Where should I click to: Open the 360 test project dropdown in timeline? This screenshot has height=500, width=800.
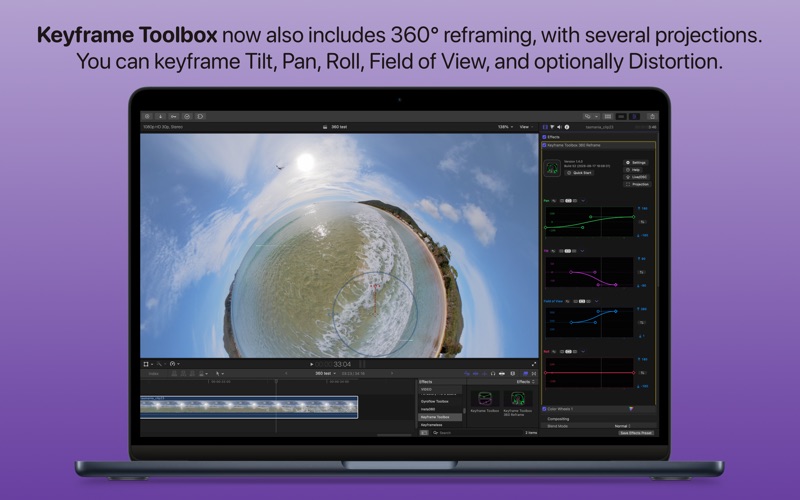[x=325, y=373]
